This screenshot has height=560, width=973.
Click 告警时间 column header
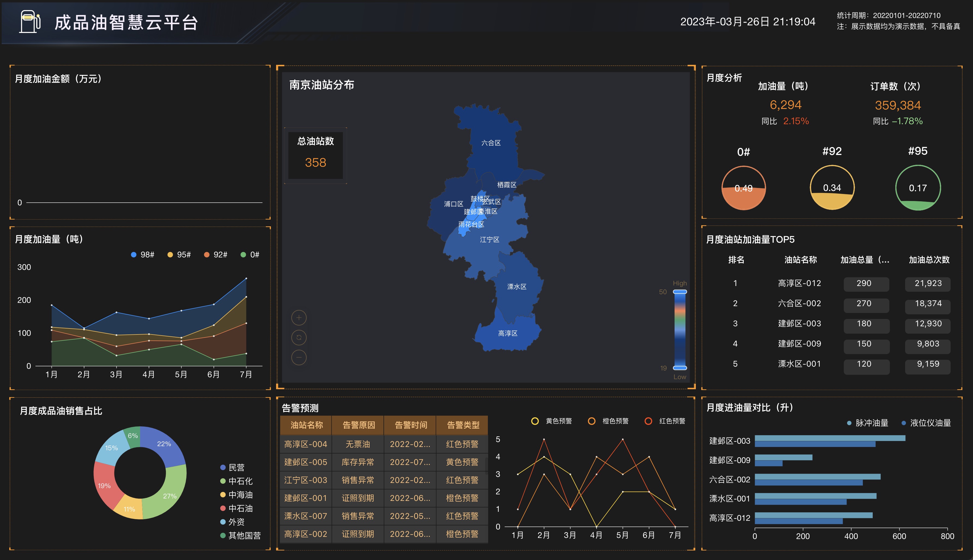pyautogui.click(x=410, y=425)
